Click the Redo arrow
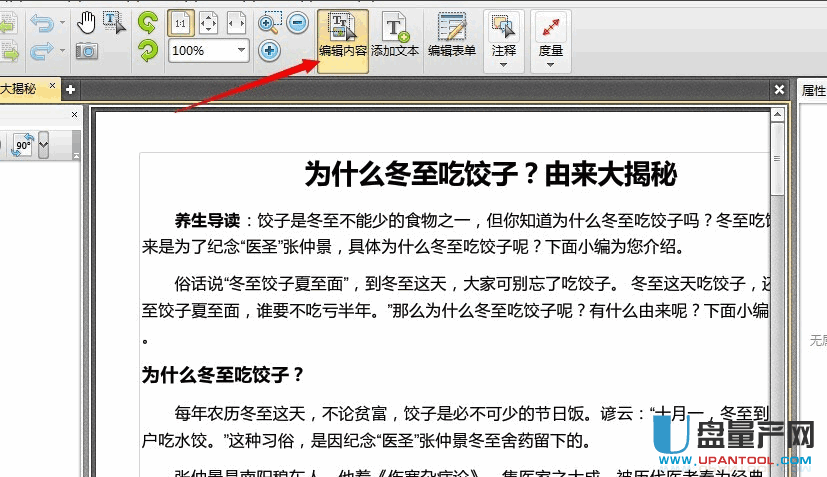 41,50
